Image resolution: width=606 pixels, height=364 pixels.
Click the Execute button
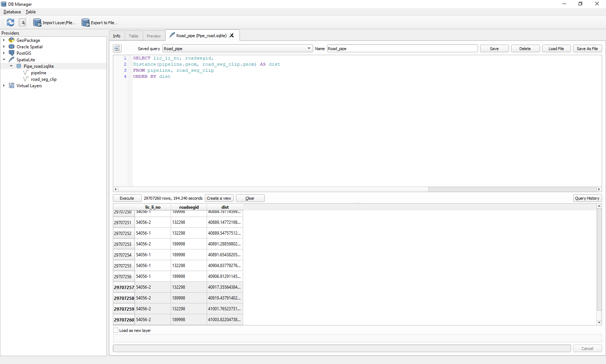[x=127, y=198]
